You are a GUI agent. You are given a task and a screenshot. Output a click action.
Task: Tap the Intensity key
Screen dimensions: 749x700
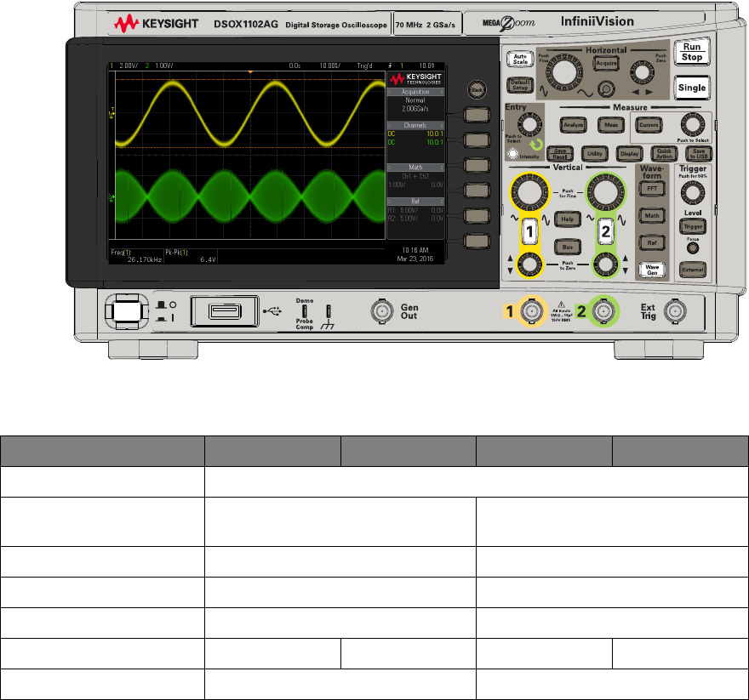(512, 154)
